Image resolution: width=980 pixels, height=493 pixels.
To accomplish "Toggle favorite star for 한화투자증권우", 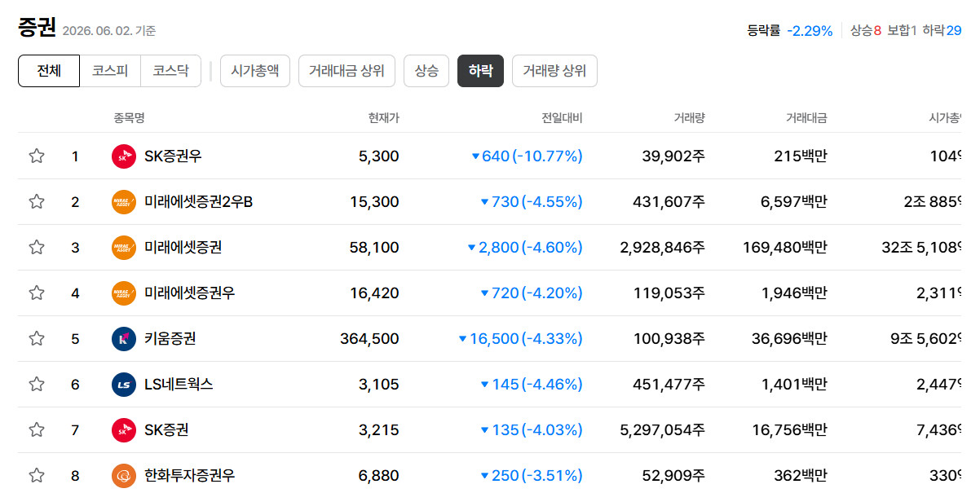I will (37, 475).
